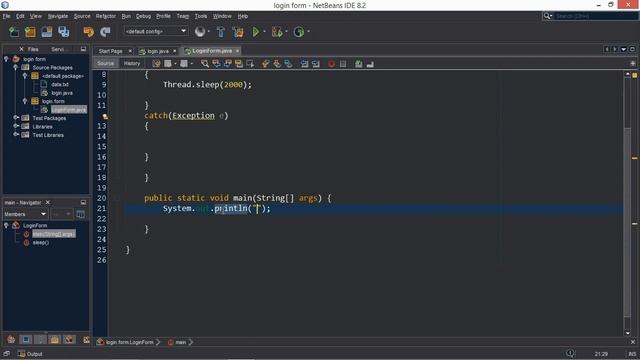Viewport: 640px width, 360px height.
Task: Click the Shift Line Right icon
Action: pyautogui.click(x=316, y=64)
